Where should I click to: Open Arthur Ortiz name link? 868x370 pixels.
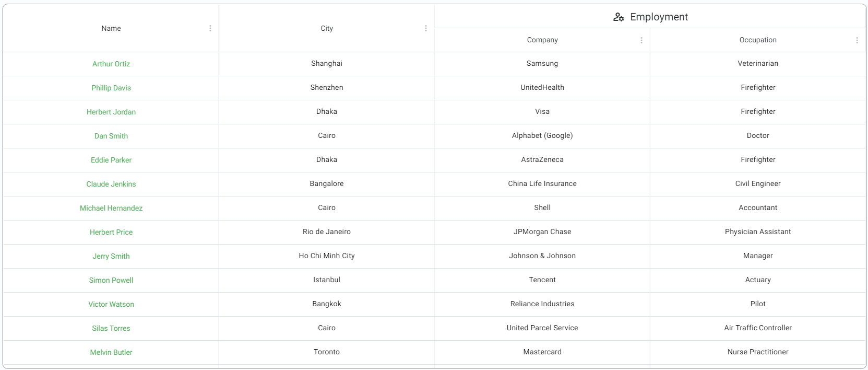click(x=111, y=64)
